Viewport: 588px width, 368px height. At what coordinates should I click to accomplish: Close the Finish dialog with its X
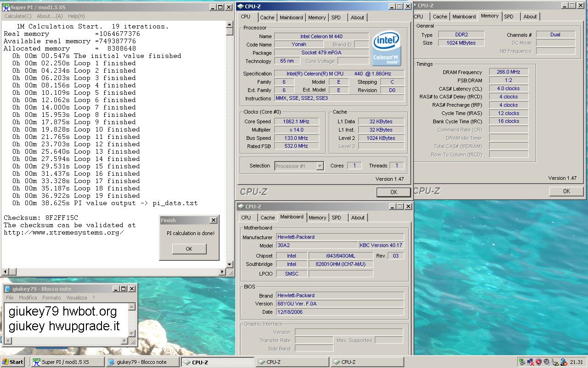[x=213, y=220]
